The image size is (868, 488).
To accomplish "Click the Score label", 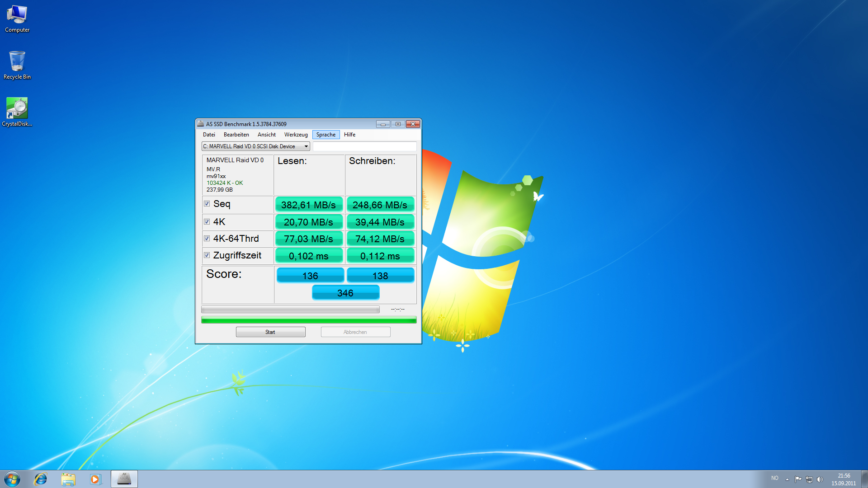I will (224, 274).
